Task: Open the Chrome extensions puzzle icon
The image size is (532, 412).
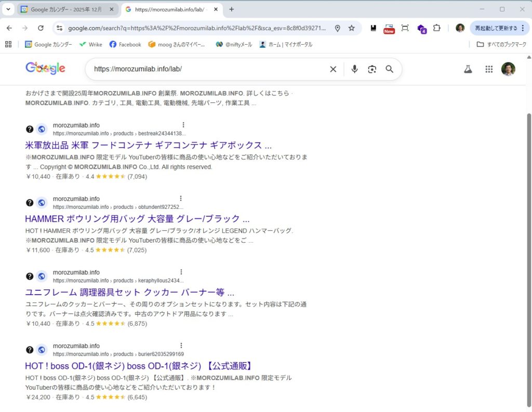Action: click(437, 28)
